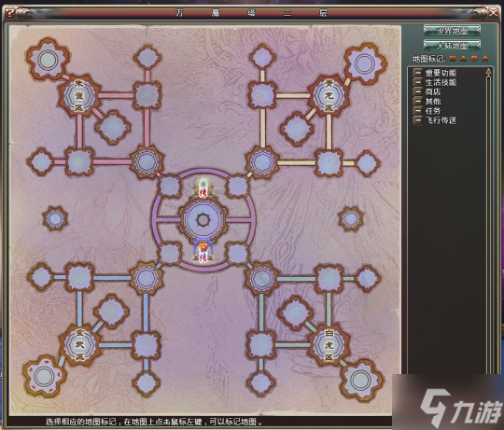Collapse the 重要功能 category

click(x=417, y=73)
